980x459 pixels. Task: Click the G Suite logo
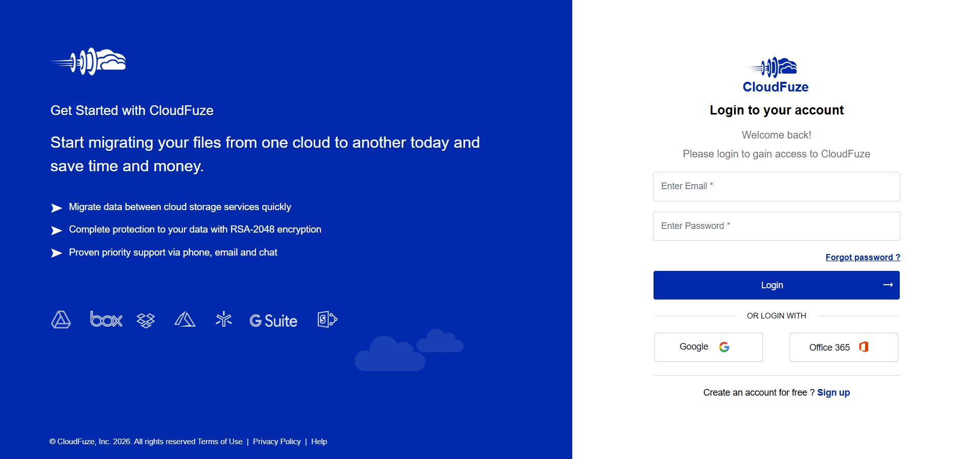pos(273,320)
